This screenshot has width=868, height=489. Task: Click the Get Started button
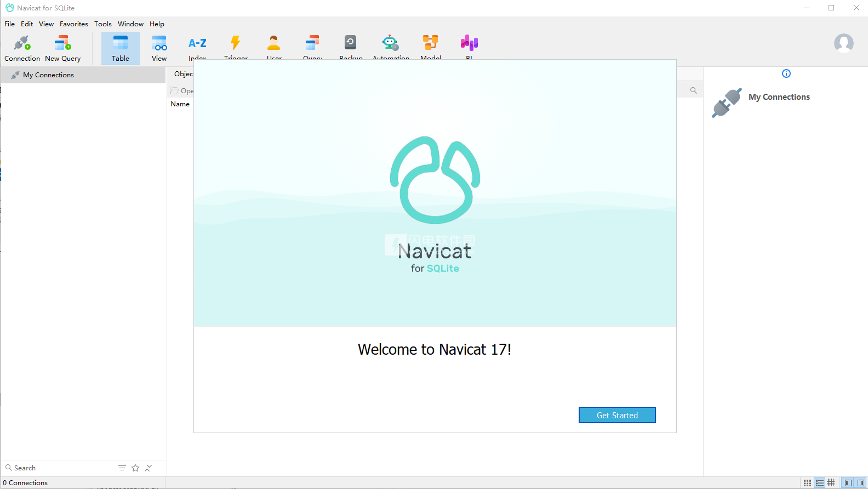[617, 415]
